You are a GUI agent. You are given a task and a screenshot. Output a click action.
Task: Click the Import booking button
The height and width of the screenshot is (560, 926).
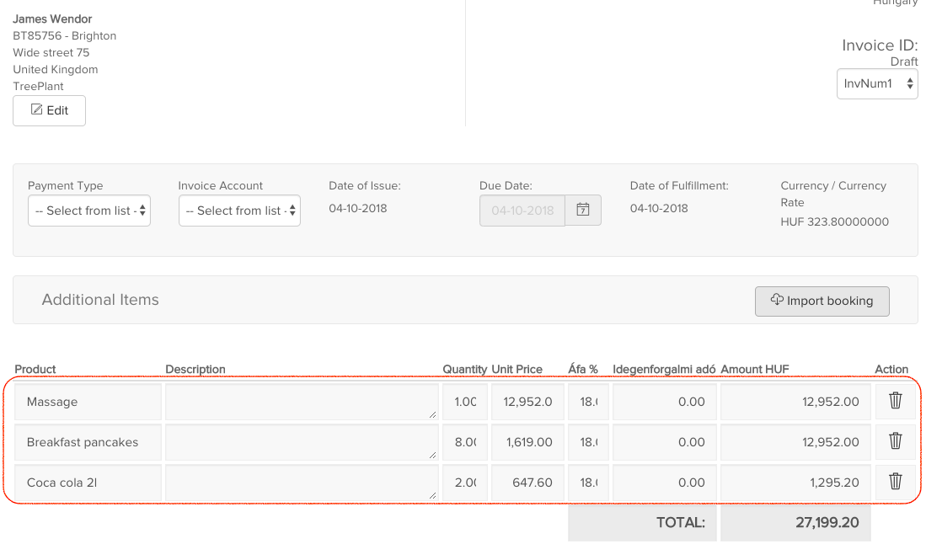pos(822,301)
